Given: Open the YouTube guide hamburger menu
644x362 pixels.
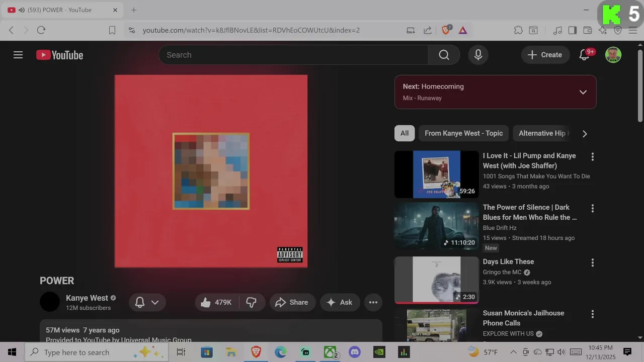Looking at the screenshot, I should (18, 55).
